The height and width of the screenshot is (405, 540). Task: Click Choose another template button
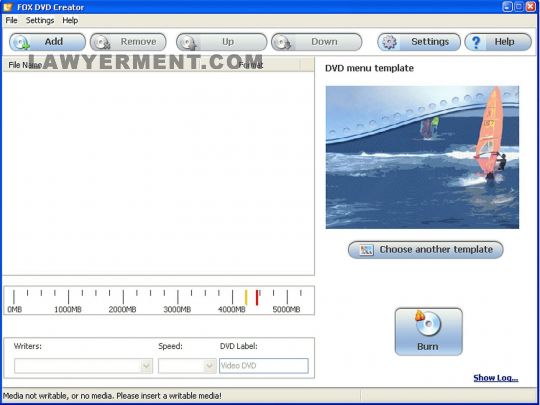pyautogui.click(x=426, y=250)
